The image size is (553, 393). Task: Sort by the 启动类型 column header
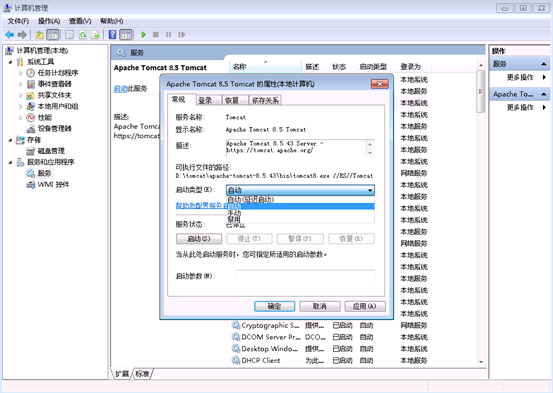pyautogui.click(x=373, y=66)
